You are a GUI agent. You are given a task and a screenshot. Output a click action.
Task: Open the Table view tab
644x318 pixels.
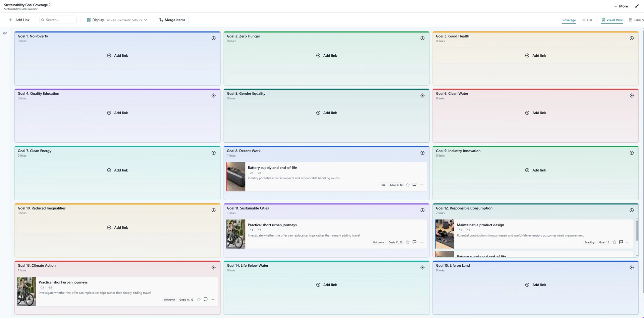point(636,20)
